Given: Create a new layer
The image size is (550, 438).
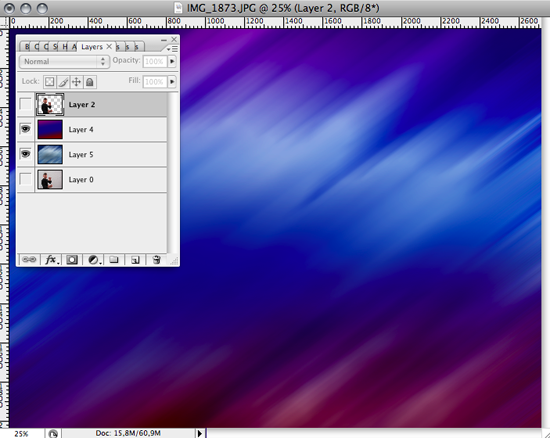Looking at the screenshot, I should [135, 260].
